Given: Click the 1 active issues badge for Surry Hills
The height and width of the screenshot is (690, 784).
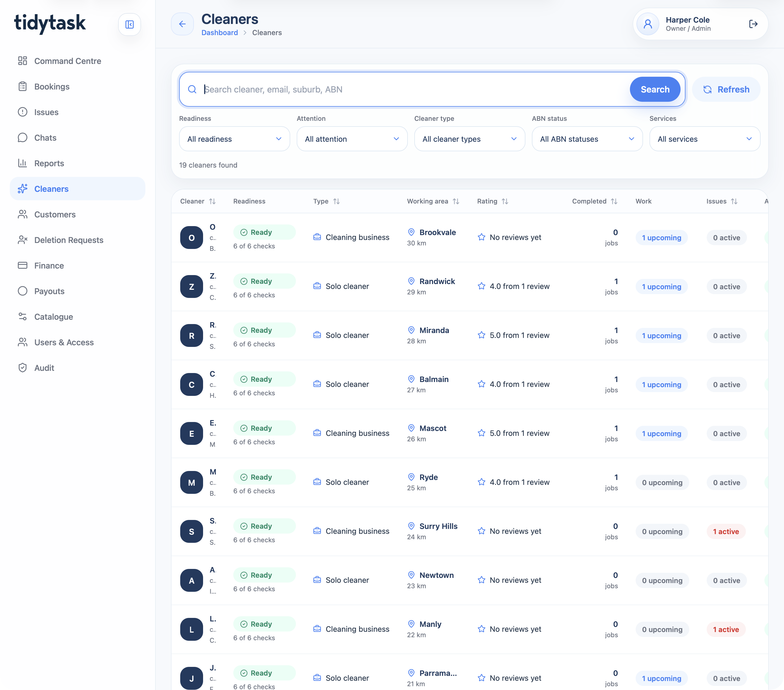Looking at the screenshot, I should pyautogui.click(x=726, y=531).
